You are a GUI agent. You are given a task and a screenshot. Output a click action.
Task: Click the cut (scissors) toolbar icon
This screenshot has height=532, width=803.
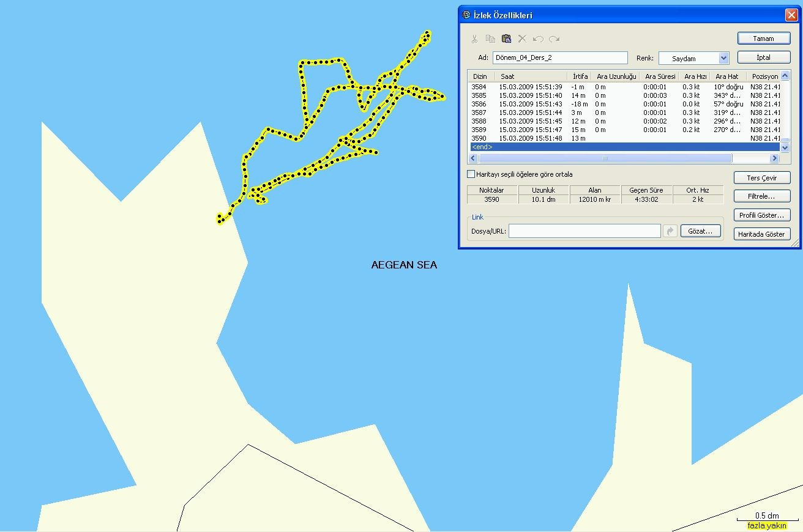point(474,39)
